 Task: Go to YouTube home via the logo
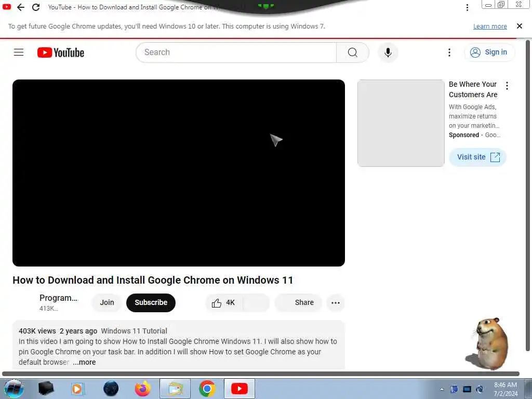61,52
